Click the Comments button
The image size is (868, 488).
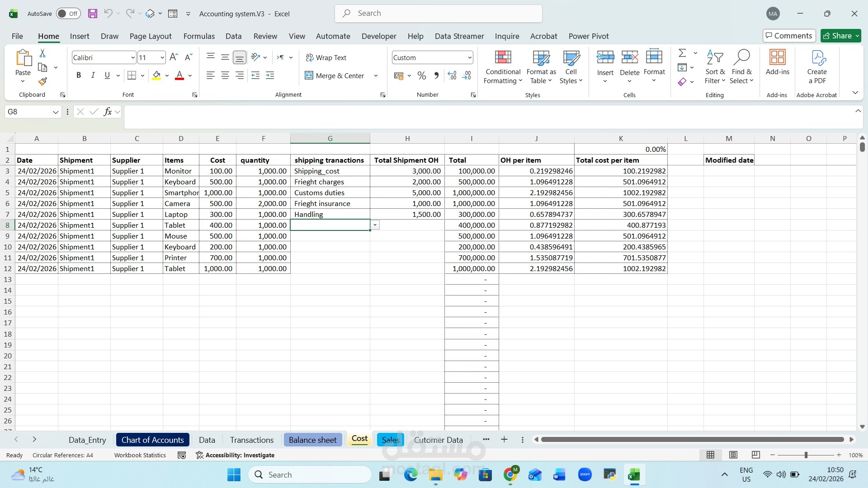pos(789,36)
